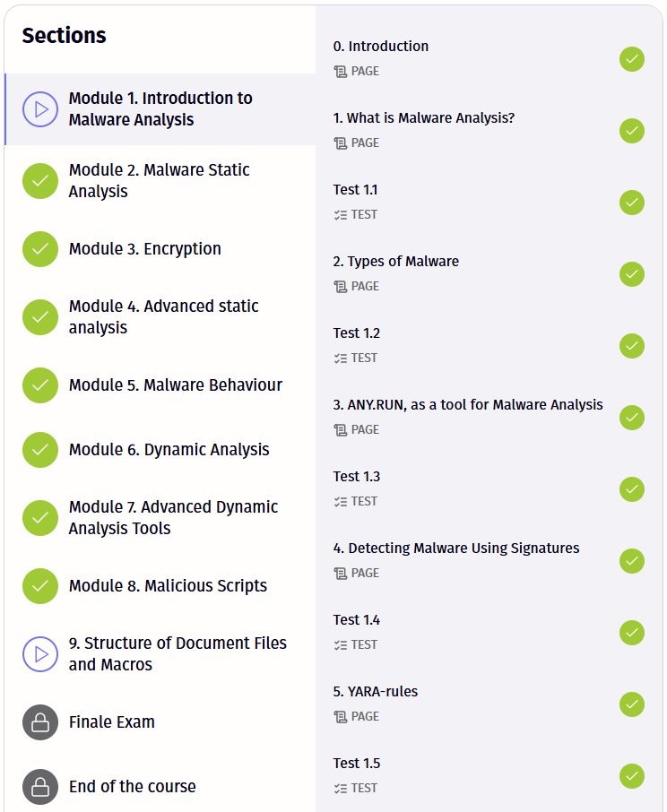Open the ANY.RUN as a tool lesson
The height and width of the screenshot is (812, 667).
click(467, 405)
